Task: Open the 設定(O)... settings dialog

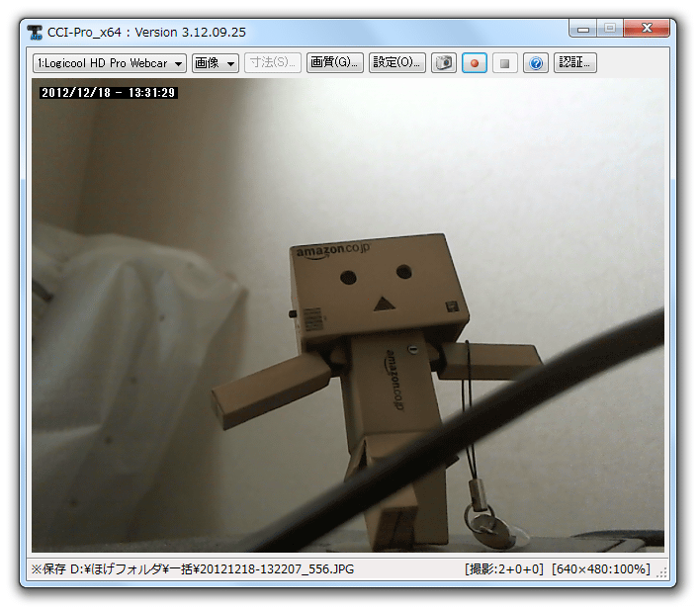Action: pos(396,62)
